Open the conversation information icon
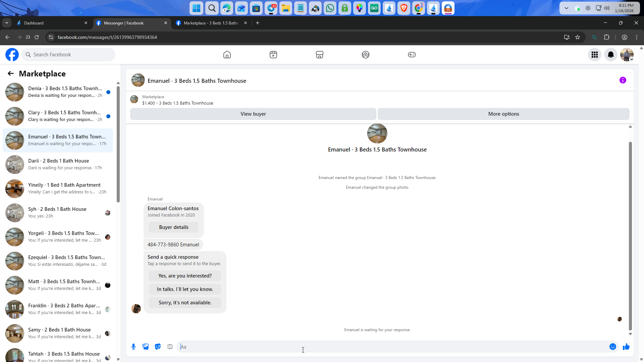 [x=623, y=80]
